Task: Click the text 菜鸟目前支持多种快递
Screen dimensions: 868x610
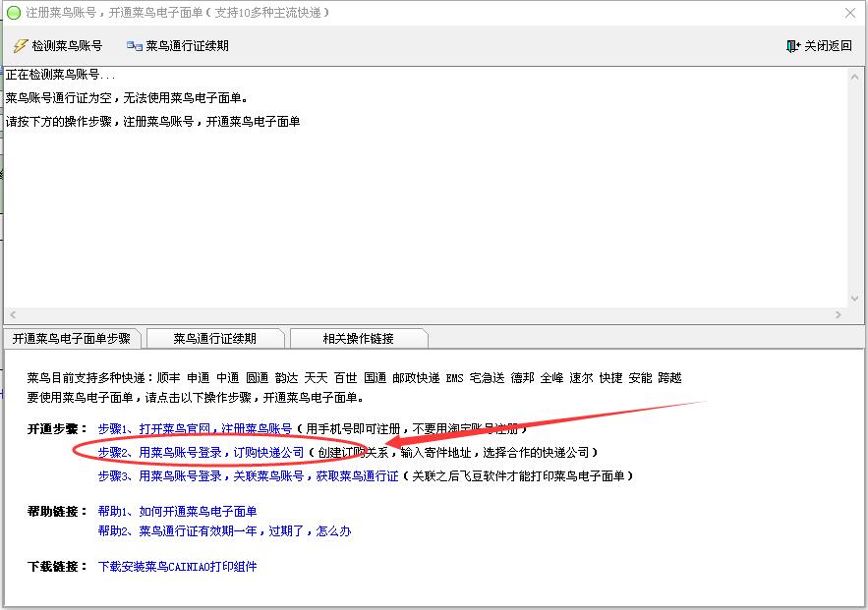Action: click(x=354, y=378)
